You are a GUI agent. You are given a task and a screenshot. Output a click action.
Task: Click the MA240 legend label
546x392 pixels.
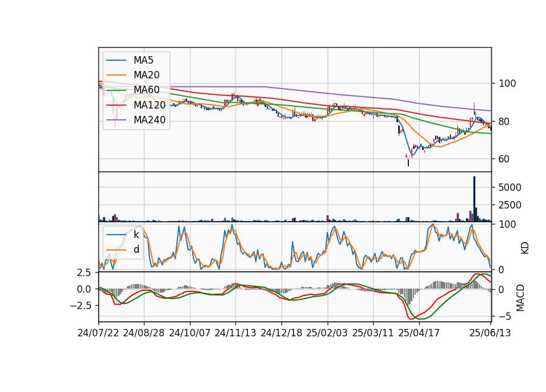pos(150,120)
